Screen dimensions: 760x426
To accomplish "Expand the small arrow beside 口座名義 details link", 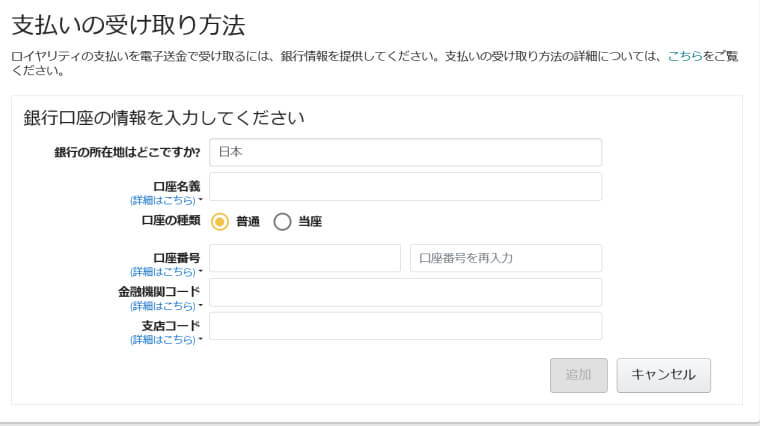I will tap(201, 199).
